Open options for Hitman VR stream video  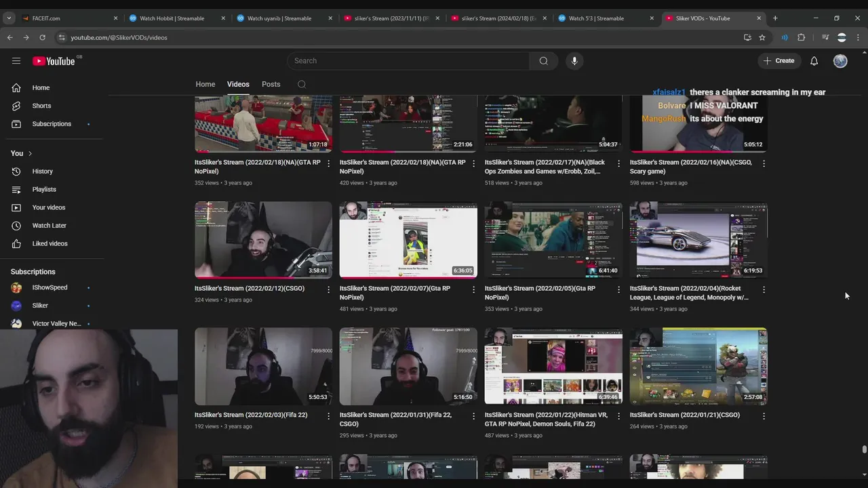click(618, 415)
